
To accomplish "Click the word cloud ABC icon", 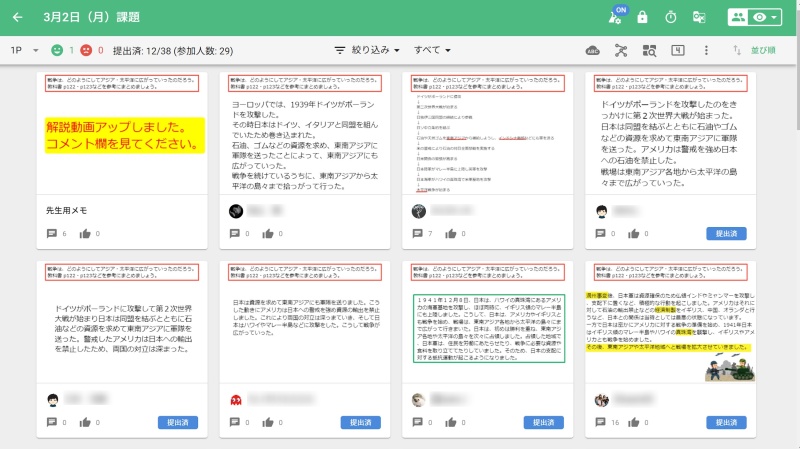I will (x=593, y=50).
